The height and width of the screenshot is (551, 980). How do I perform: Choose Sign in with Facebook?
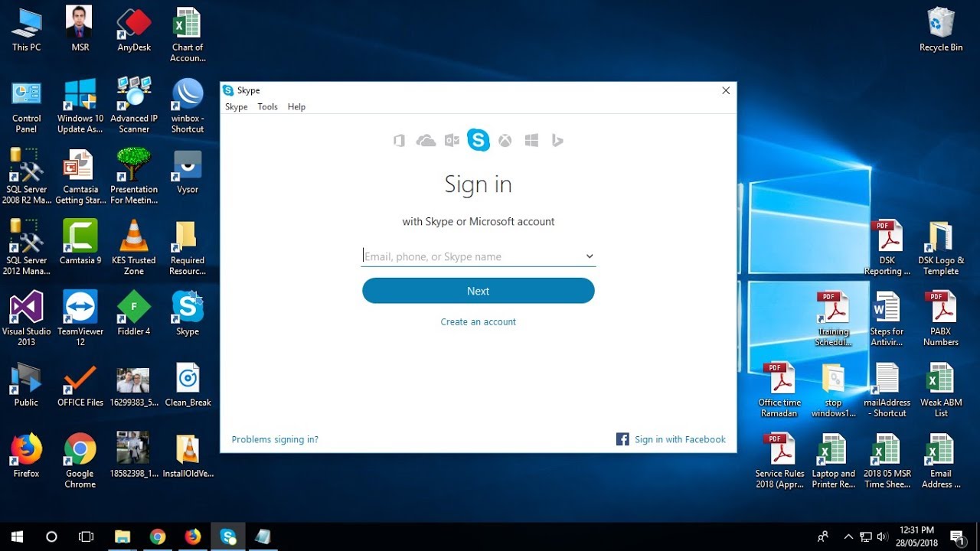(671, 439)
